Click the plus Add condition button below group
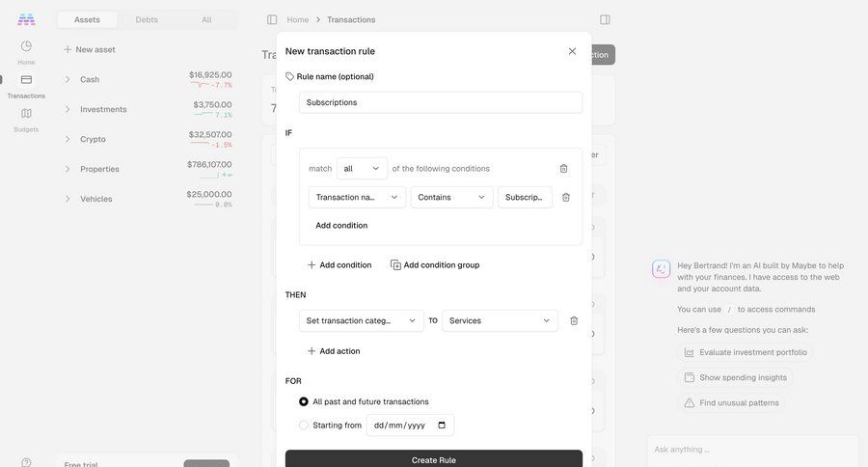 coord(339,264)
